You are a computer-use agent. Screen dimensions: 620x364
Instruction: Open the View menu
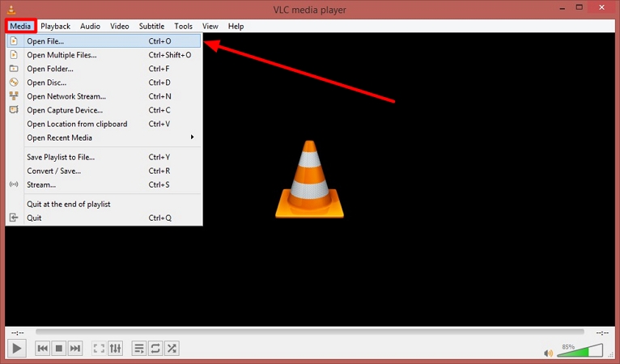point(210,26)
